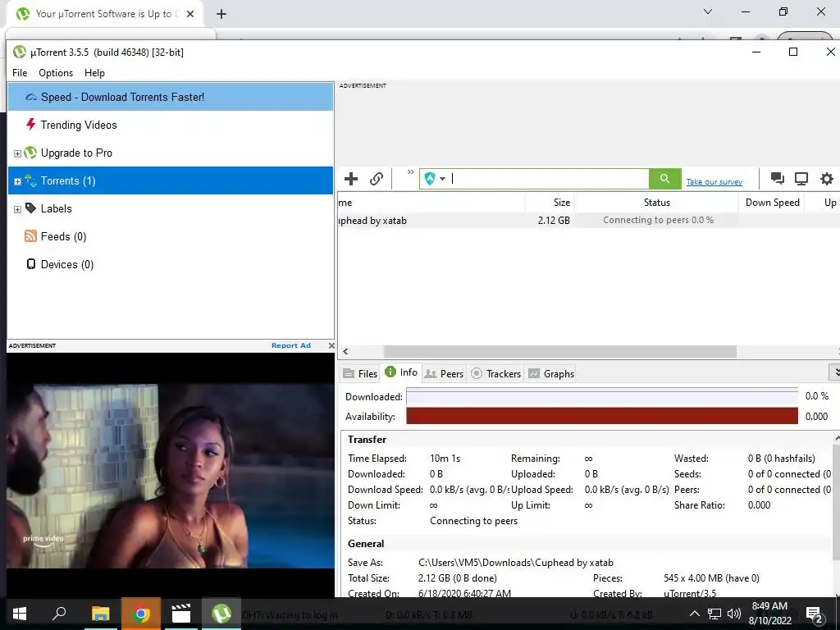Open the Windows Start menu
840x630 pixels.
pos(20,614)
